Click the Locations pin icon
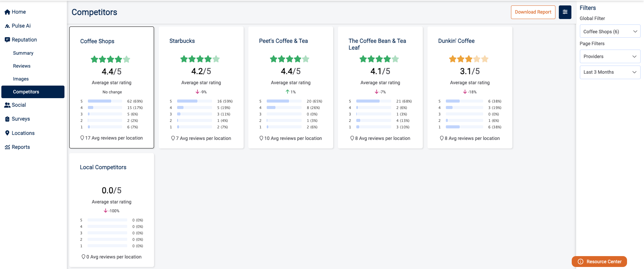Screen dimensions: 644x269 (7, 133)
